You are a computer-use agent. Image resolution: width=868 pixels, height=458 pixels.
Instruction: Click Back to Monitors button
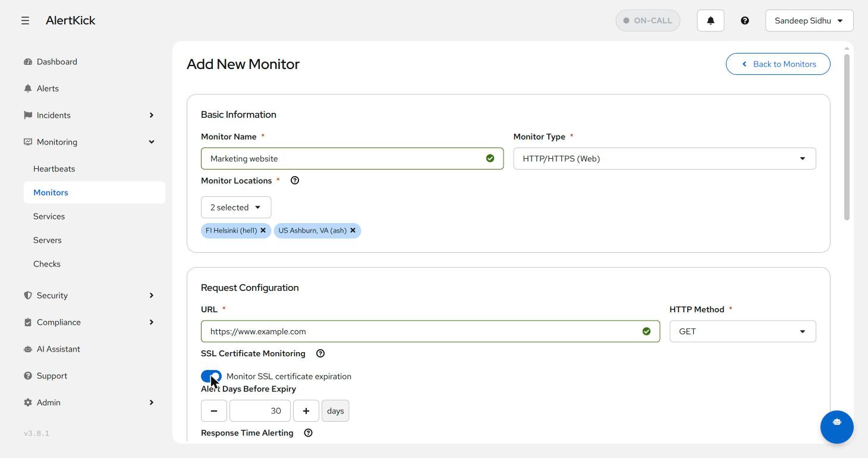[x=778, y=64]
